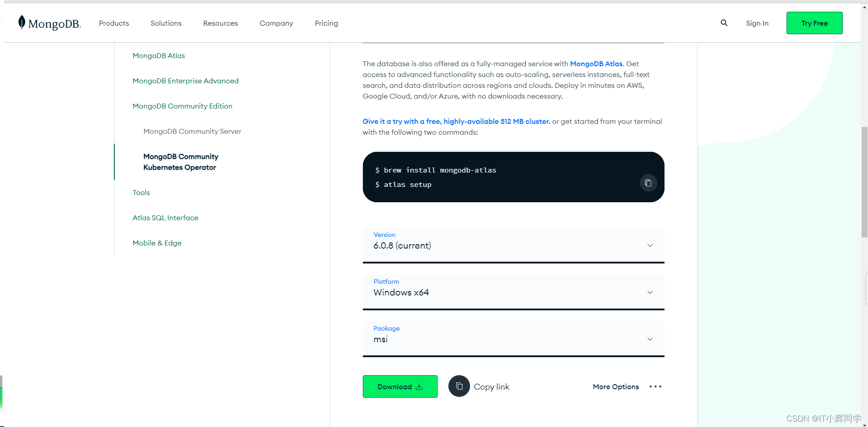The height and width of the screenshot is (427, 868).
Task: Open MongoDB Community Server sidebar item
Action: 192,132
